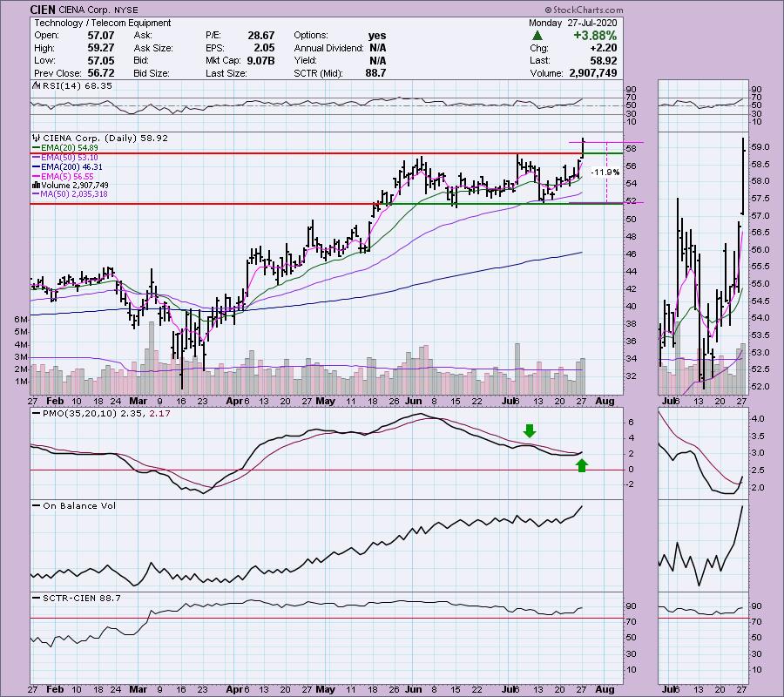Click the Last value 58.92

coord(604,60)
